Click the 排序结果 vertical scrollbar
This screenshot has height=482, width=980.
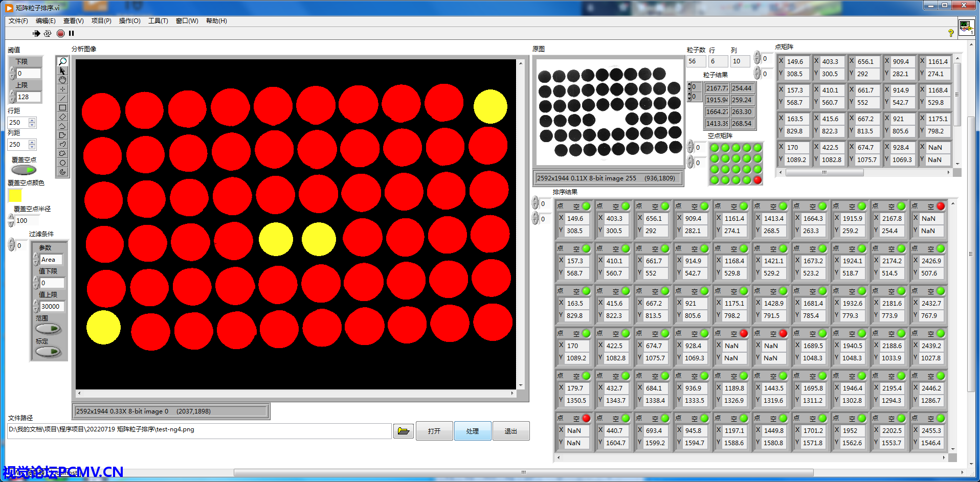(952, 327)
